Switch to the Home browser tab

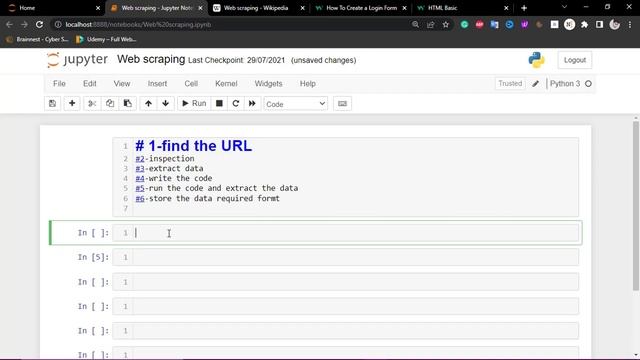[53, 8]
